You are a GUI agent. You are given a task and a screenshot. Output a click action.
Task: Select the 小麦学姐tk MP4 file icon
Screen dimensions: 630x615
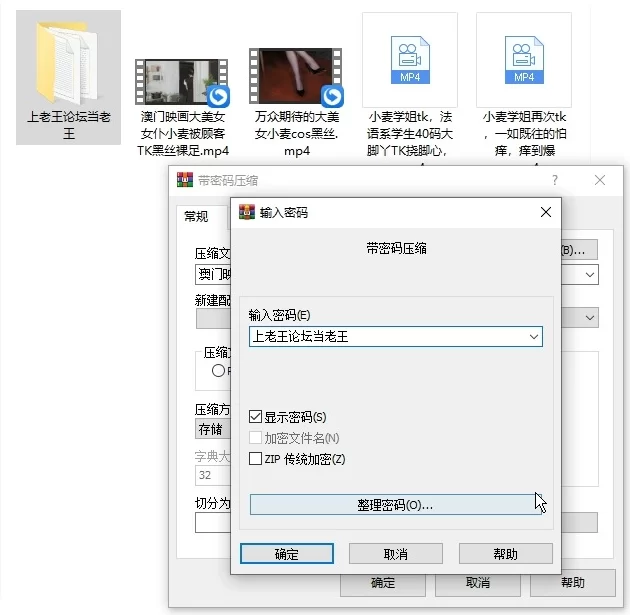click(410, 60)
